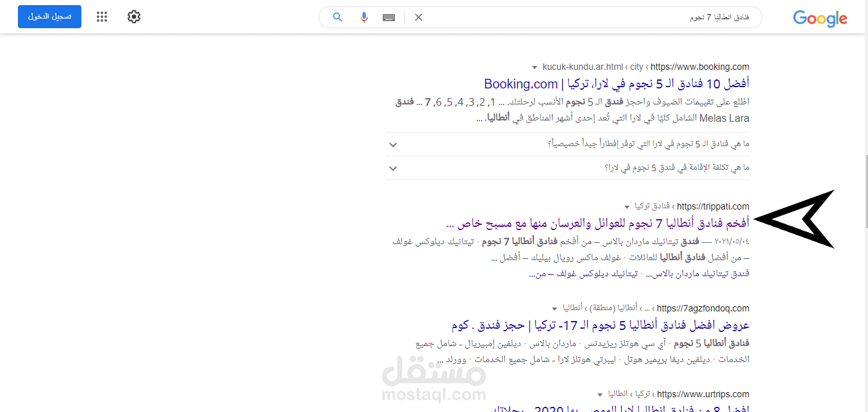Screen dimensions: 868x412
Task: Open the settings gear
Action: pyautogui.click(x=134, y=17)
